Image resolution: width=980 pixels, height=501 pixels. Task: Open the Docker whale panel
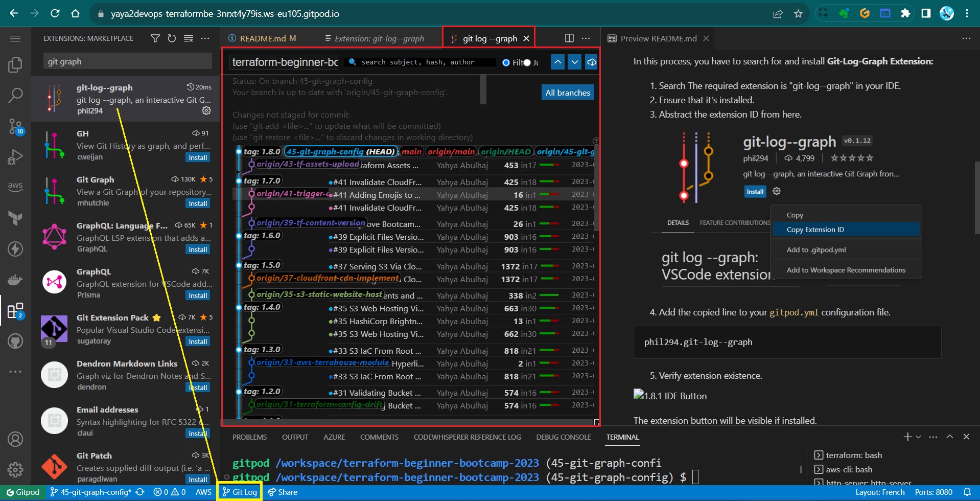[15, 280]
